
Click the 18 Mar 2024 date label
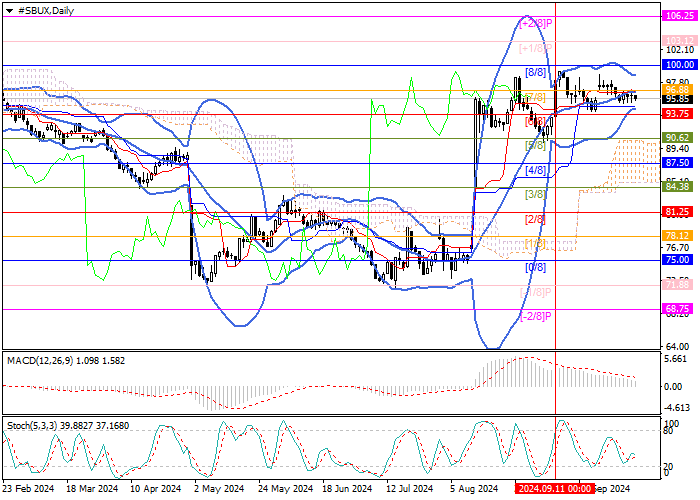click(x=92, y=489)
